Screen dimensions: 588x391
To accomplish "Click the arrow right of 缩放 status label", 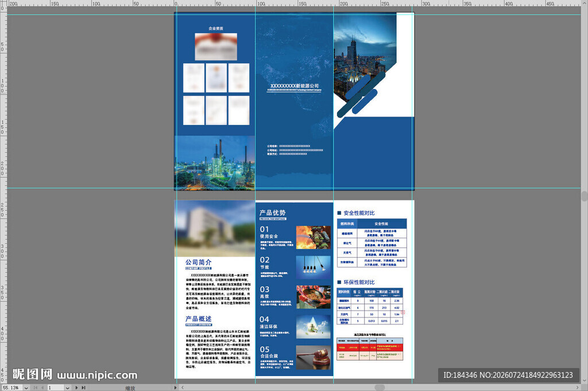I will (175, 388).
